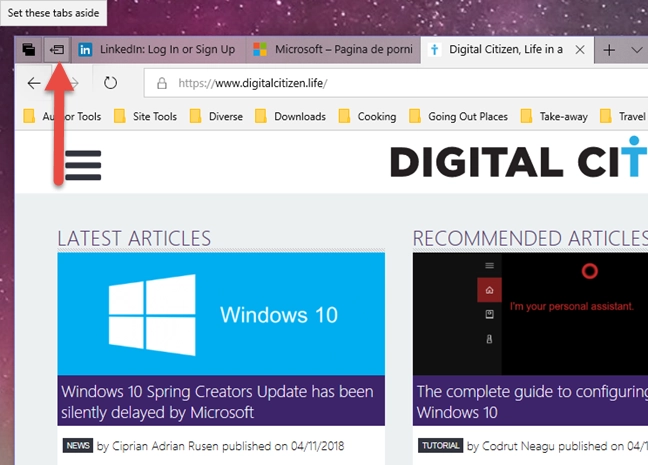Open the Windows 10 article thumbnail
648x465 pixels.
click(x=221, y=314)
